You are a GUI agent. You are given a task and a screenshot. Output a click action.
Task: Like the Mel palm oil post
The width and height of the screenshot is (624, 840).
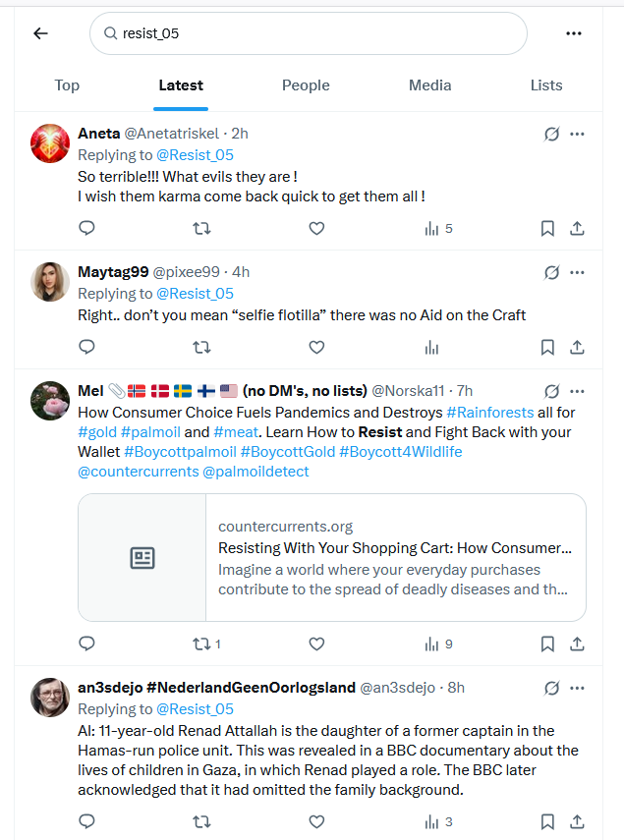316,644
